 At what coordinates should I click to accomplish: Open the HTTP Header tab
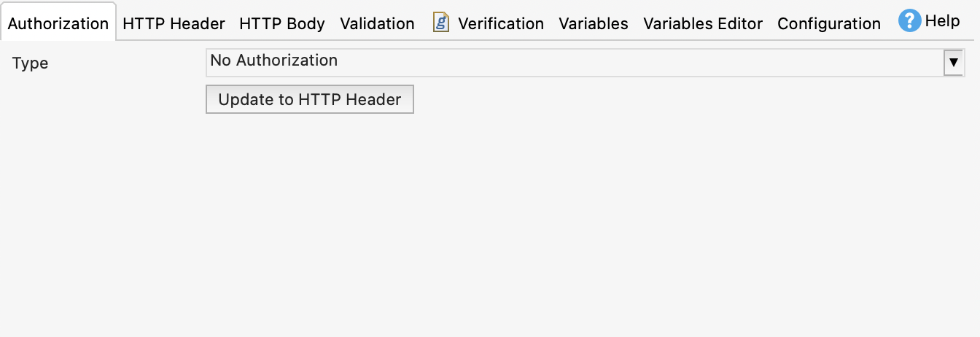click(174, 23)
